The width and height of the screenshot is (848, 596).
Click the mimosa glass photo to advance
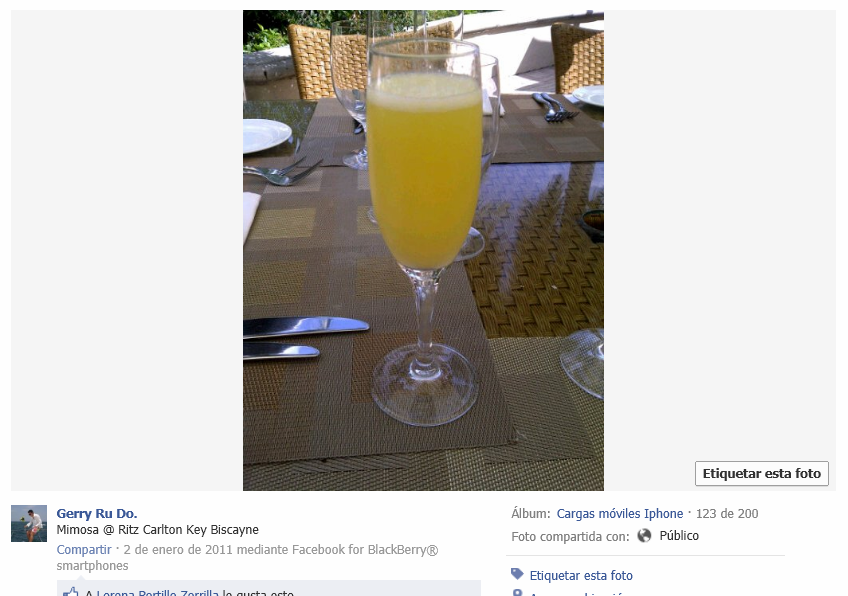[x=423, y=250]
